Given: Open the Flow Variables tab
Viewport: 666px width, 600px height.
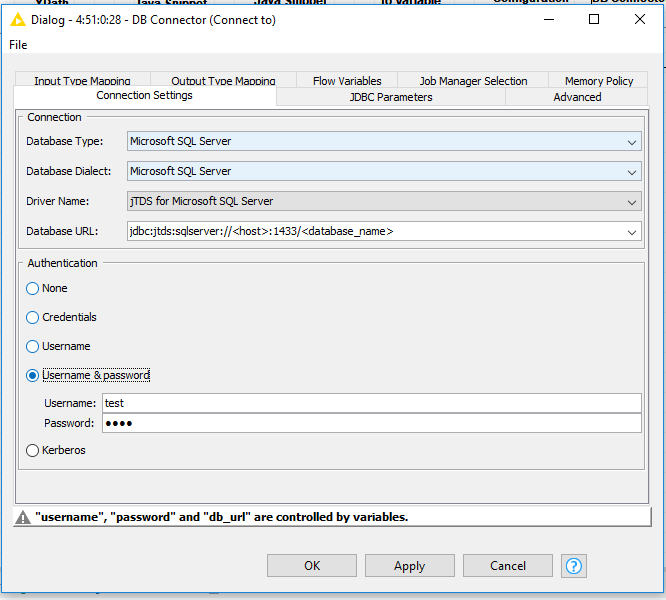Looking at the screenshot, I should pyautogui.click(x=347, y=80).
